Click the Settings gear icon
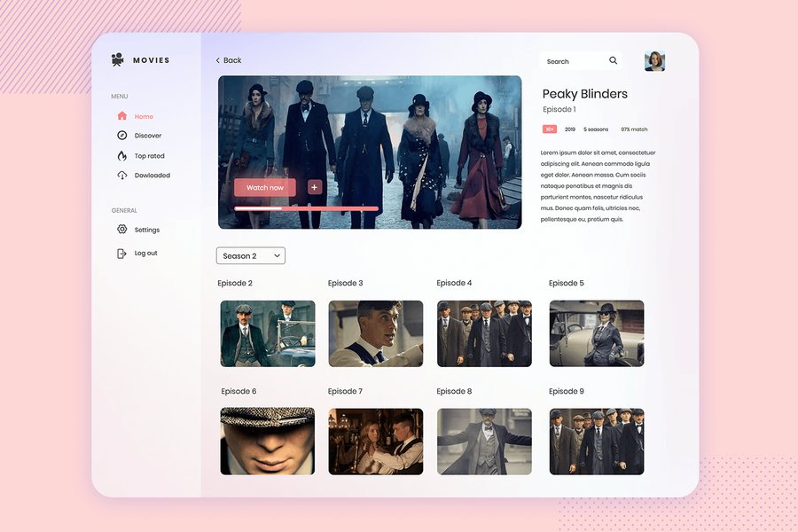This screenshot has height=532, width=798. 122,229
